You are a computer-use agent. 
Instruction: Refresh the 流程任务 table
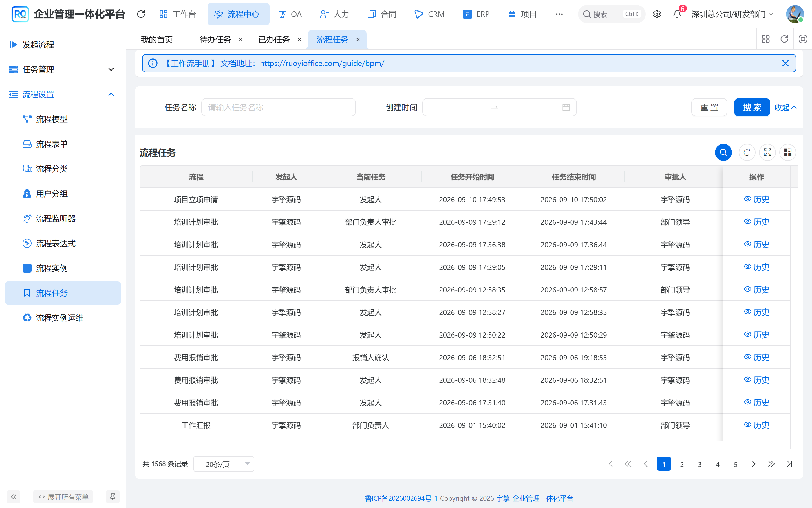[747, 152]
